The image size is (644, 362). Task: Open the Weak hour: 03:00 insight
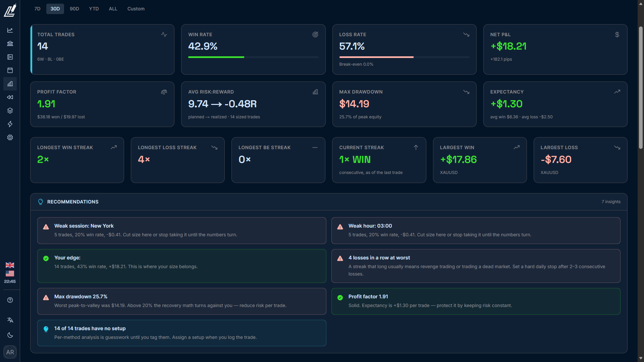(x=476, y=231)
